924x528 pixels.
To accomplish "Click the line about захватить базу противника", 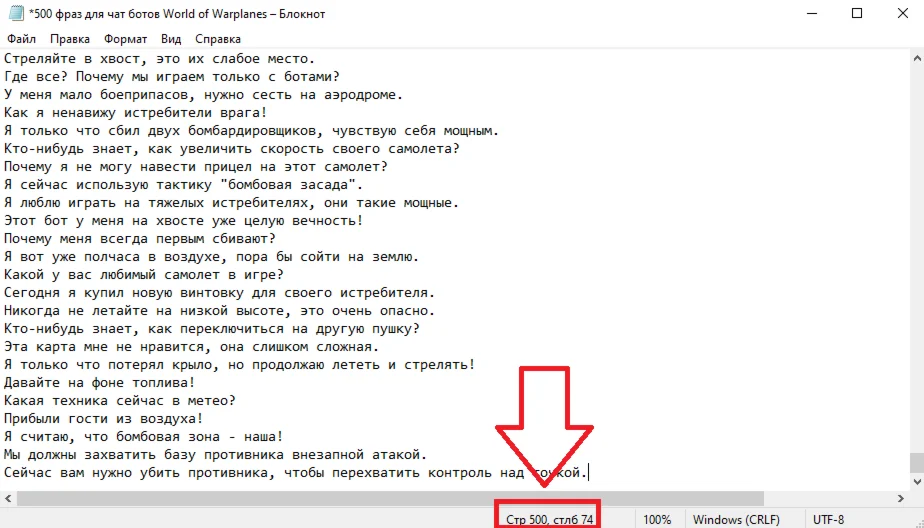I will 216,454.
